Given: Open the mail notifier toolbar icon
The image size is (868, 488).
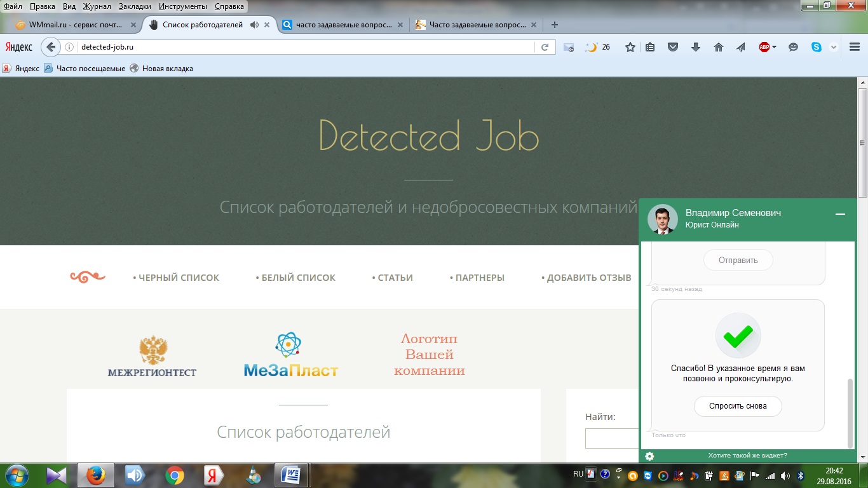Looking at the screenshot, I should (569, 47).
